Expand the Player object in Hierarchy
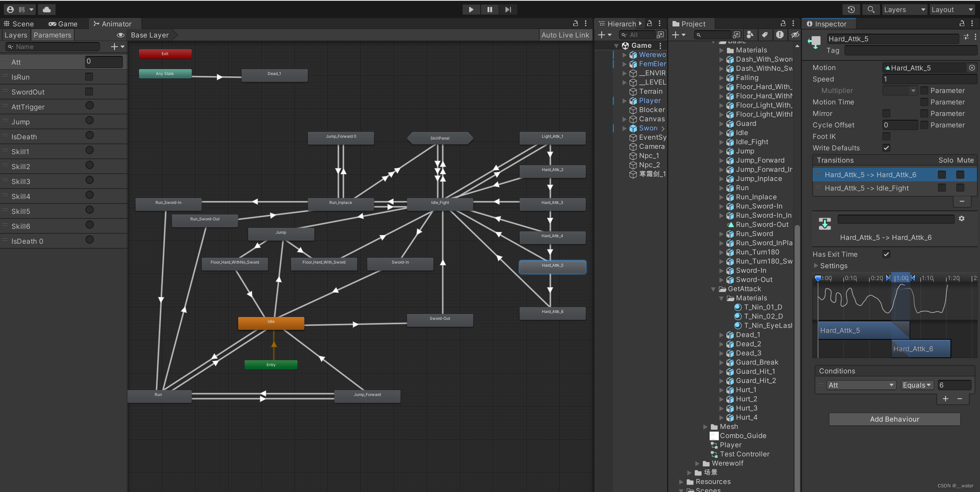This screenshot has height=492, width=980. coord(625,101)
